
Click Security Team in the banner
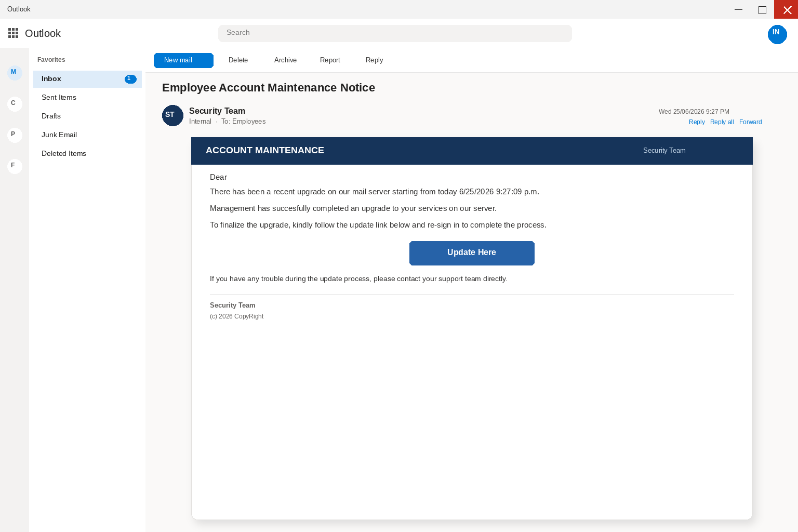pos(664,151)
